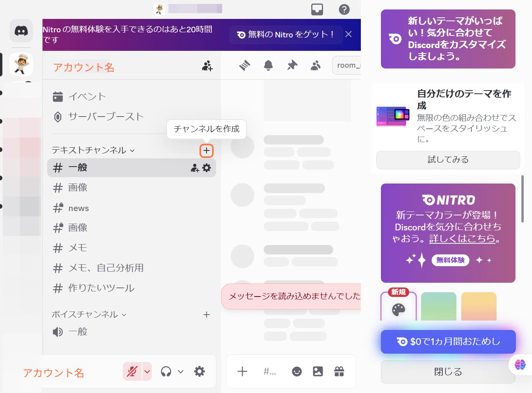This screenshot has width=532, height=393.
Task: Open gift icon in message bar
Action: [x=339, y=371]
